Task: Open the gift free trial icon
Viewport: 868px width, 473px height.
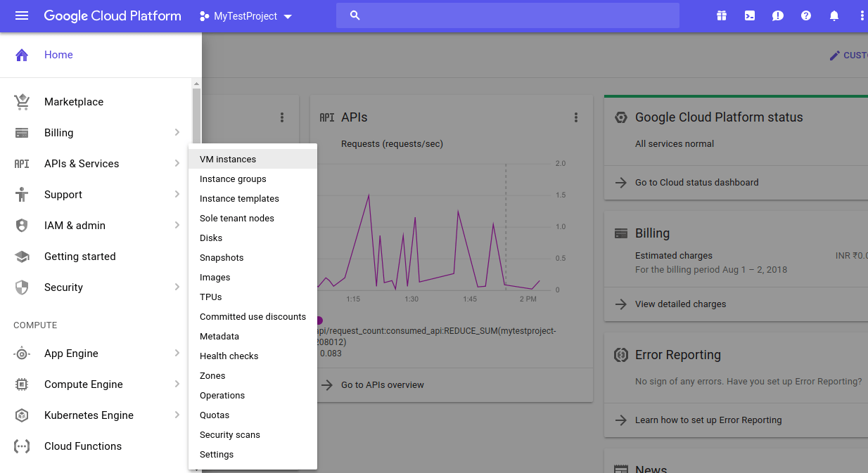Action: click(x=722, y=15)
